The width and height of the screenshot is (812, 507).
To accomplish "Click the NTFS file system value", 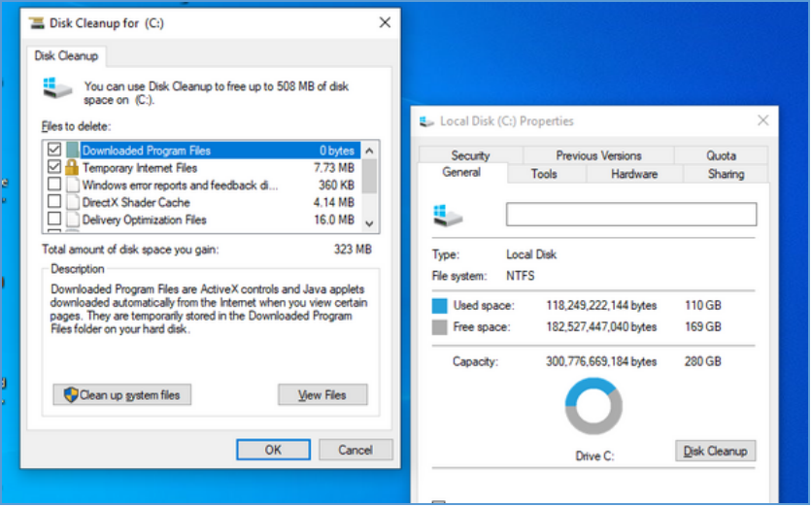I will (521, 276).
